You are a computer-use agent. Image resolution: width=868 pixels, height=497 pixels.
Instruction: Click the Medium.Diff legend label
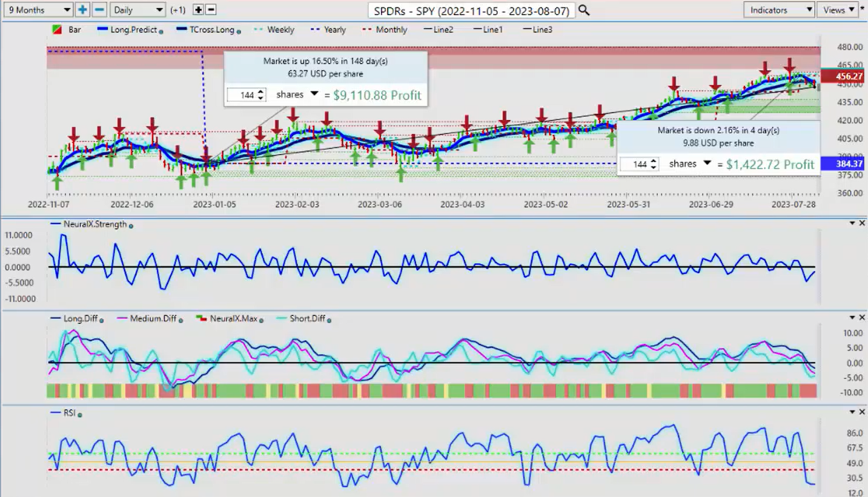pos(154,318)
